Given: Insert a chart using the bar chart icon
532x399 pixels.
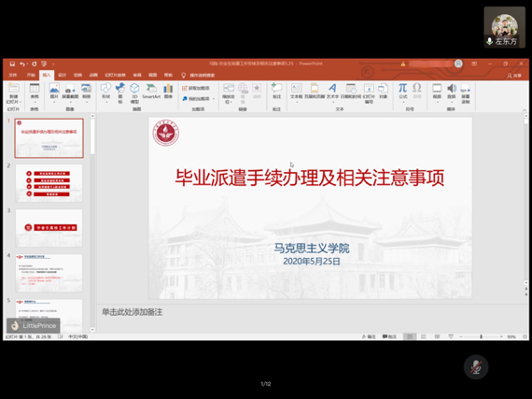Looking at the screenshot, I should pos(168,92).
